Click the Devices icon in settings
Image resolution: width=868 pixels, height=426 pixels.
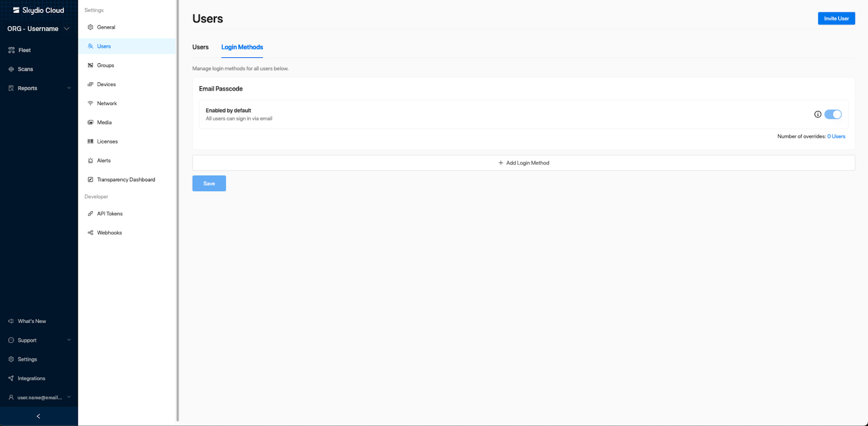coord(90,84)
